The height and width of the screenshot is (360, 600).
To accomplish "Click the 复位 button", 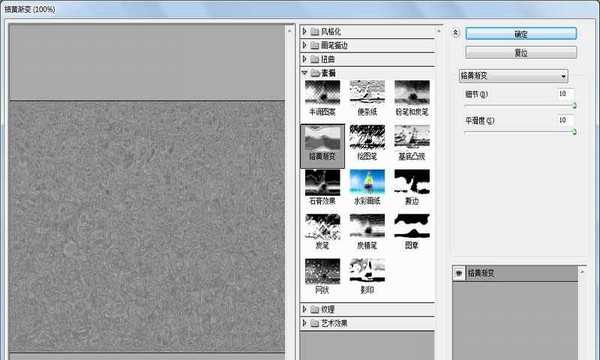I will tap(521, 52).
